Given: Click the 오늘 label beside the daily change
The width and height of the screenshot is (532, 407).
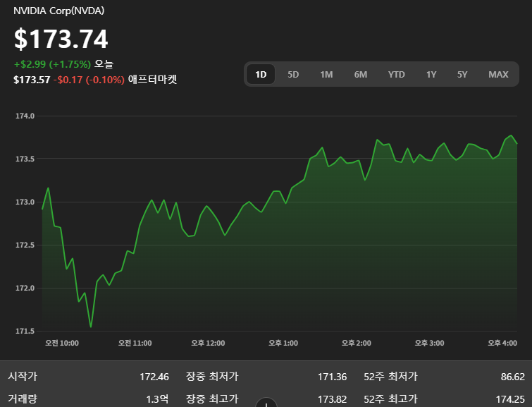Looking at the screenshot, I should pos(104,64).
